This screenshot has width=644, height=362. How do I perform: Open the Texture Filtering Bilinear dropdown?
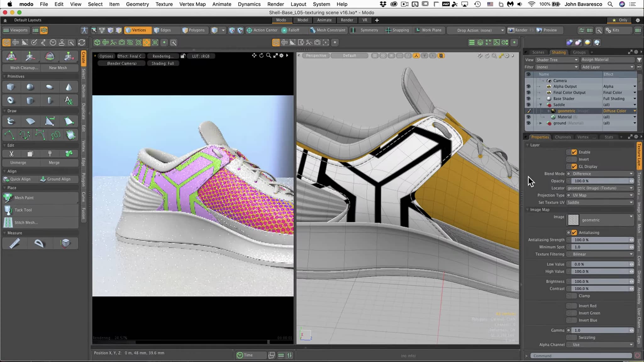click(x=601, y=254)
